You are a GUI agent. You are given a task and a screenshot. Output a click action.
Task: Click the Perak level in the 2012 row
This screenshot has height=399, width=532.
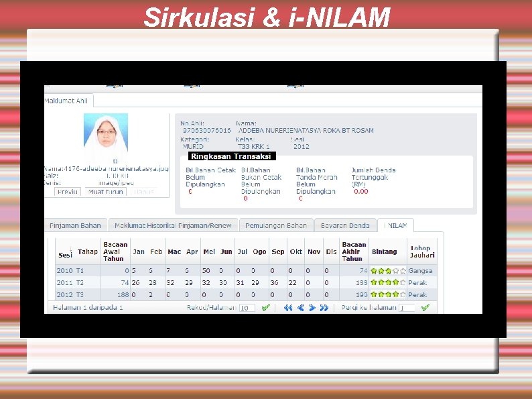point(417,295)
